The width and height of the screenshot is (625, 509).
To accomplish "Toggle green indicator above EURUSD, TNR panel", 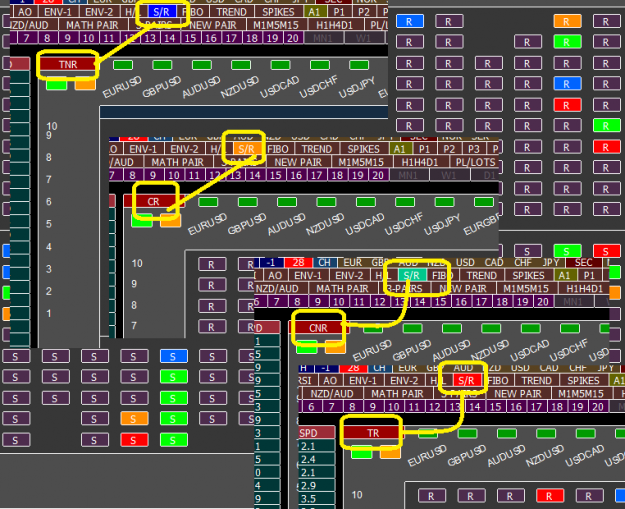I will (x=123, y=65).
